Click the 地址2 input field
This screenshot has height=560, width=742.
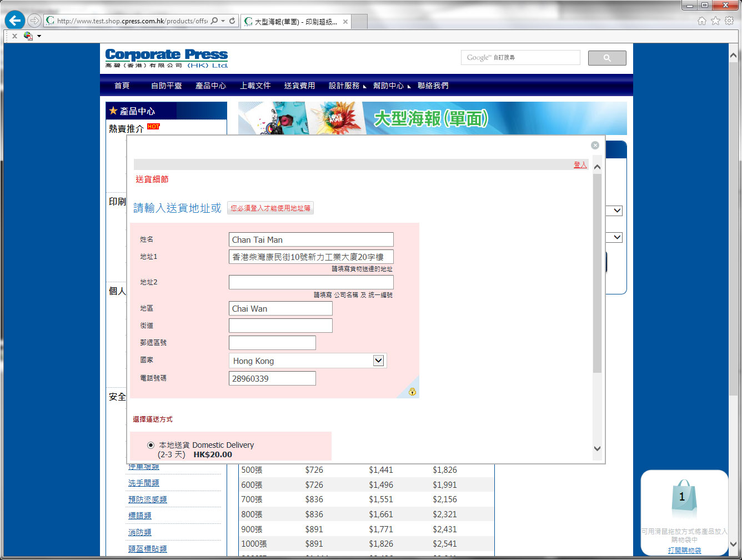(311, 282)
